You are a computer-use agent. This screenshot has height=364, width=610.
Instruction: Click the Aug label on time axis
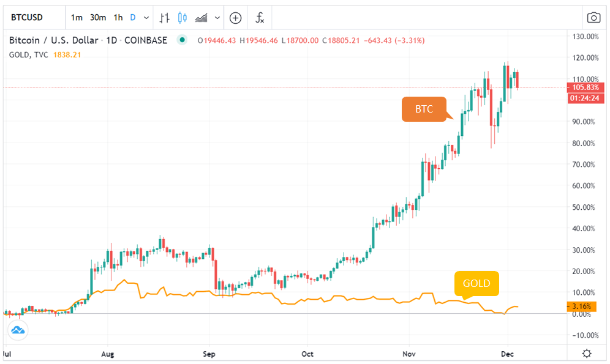click(107, 354)
